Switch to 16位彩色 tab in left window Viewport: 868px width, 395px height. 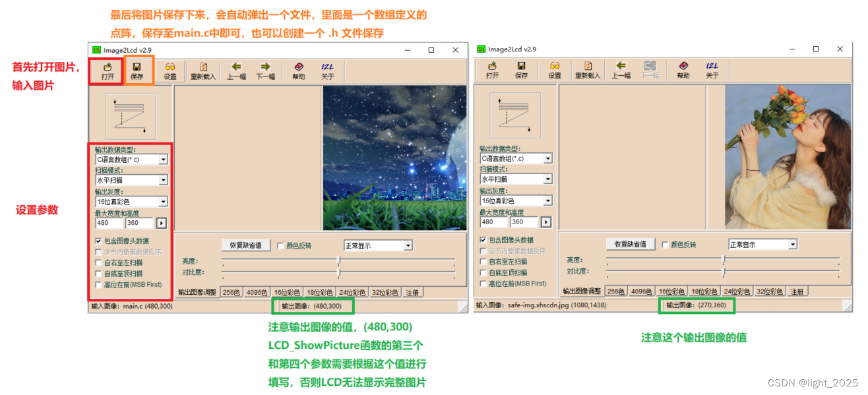[x=287, y=292]
